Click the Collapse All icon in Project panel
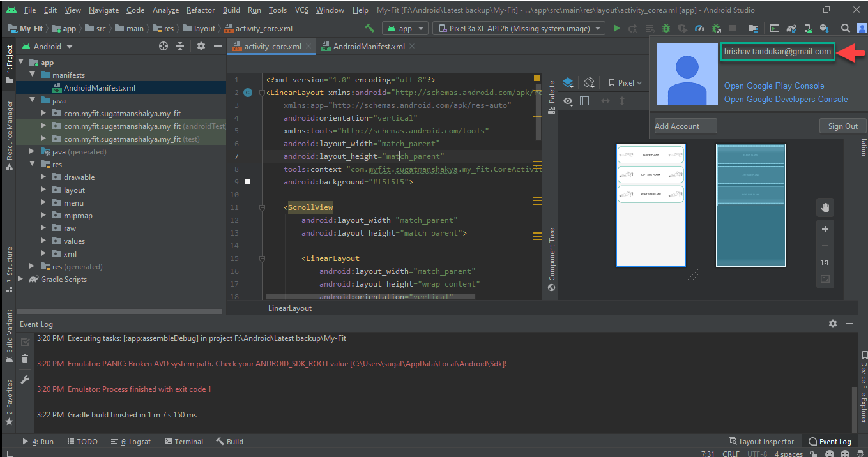The height and width of the screenshot is (457, 868). click(x=180, y=46)
